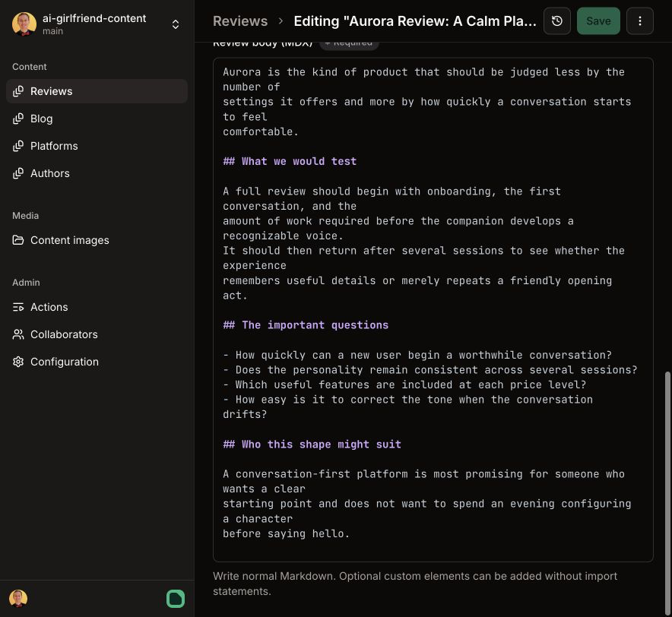Open Content images media folder
Viewport: 672px width, 617px height.
97,240
